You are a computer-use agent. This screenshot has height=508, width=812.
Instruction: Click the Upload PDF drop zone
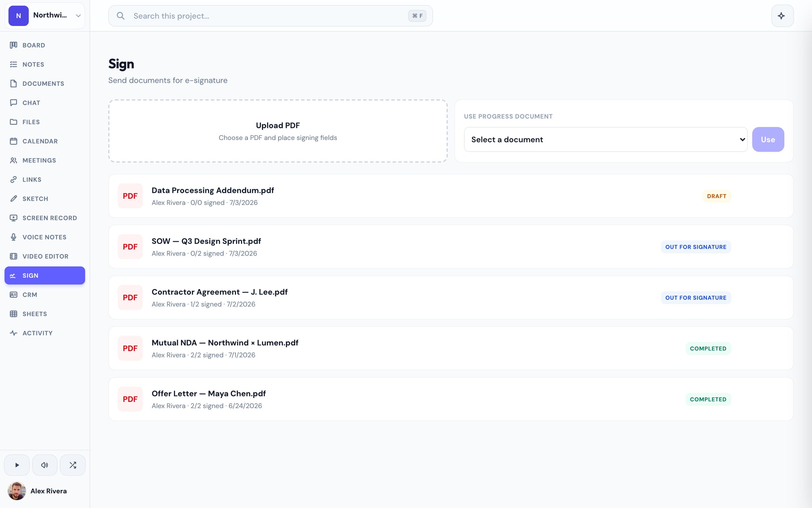pos(278,131)
